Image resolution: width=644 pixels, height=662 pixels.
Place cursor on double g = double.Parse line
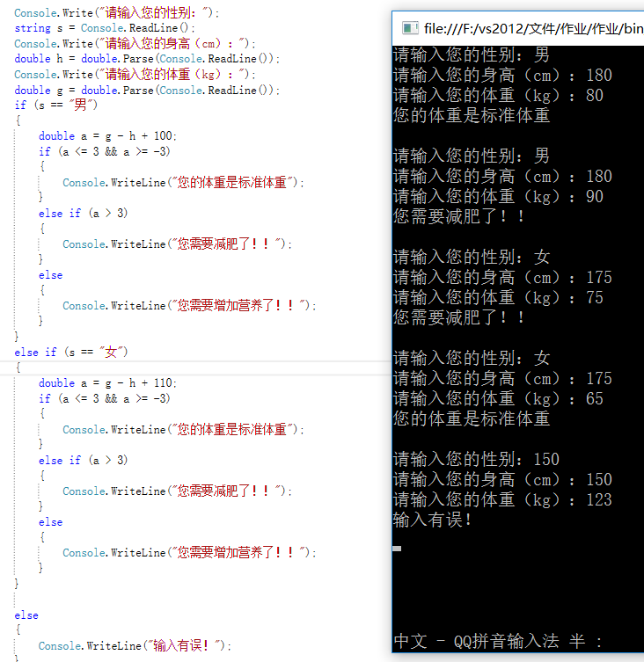pyautogui.click(x=147, y=90)
